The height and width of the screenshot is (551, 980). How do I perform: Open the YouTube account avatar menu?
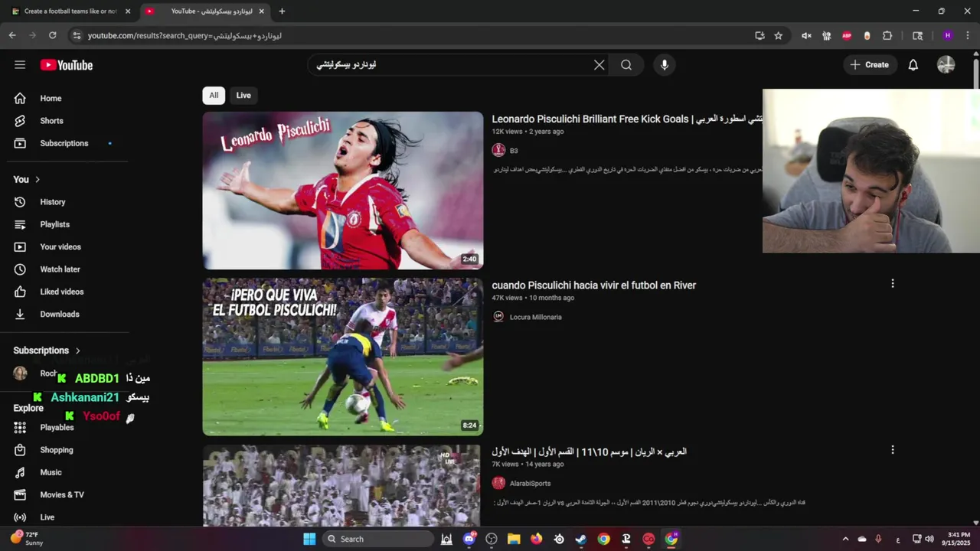tap(946, 65)
